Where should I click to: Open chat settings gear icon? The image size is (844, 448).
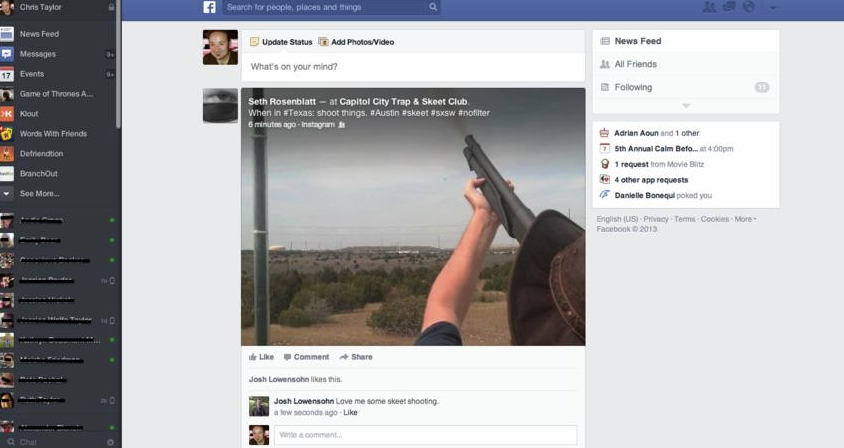pyautogui.click(x=110, y=441)
